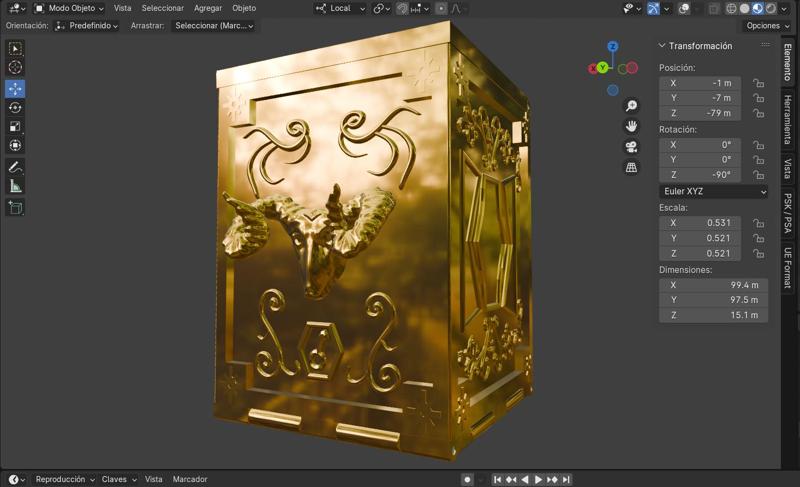Select the Transform tool

(15, 145)
